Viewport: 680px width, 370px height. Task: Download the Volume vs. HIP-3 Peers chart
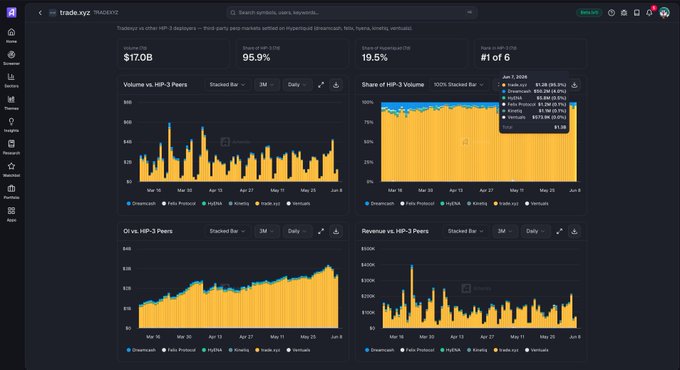click(336, 85)
